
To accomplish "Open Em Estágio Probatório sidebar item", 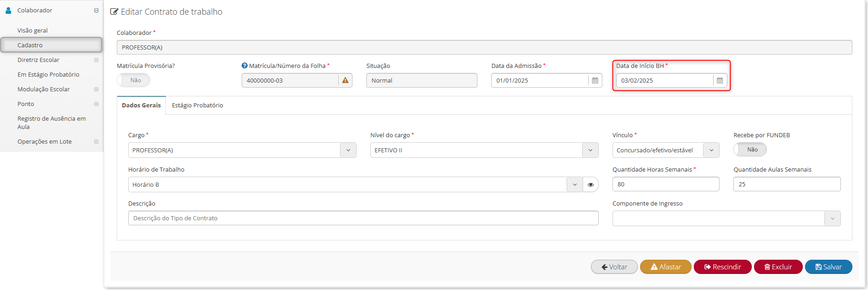I will (48, 74).
